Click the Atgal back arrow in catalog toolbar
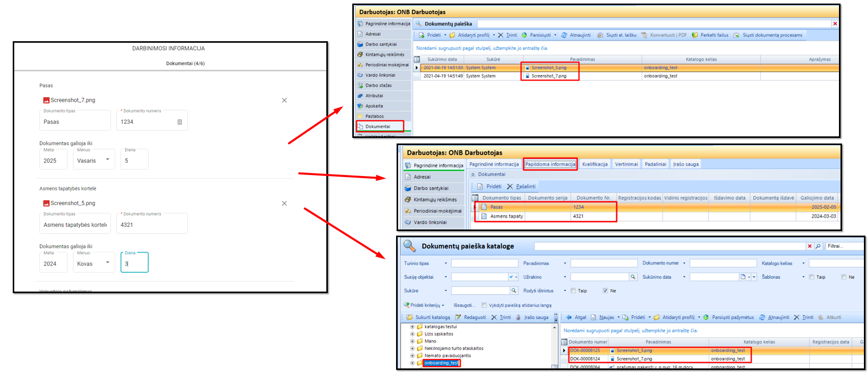 click(569, 318)
